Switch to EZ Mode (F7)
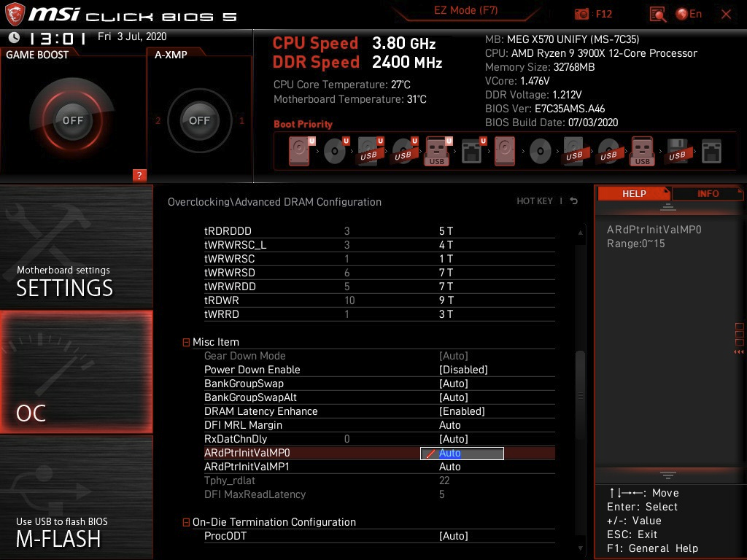This screenshot has width=747, height=560. tap(465, 10)
